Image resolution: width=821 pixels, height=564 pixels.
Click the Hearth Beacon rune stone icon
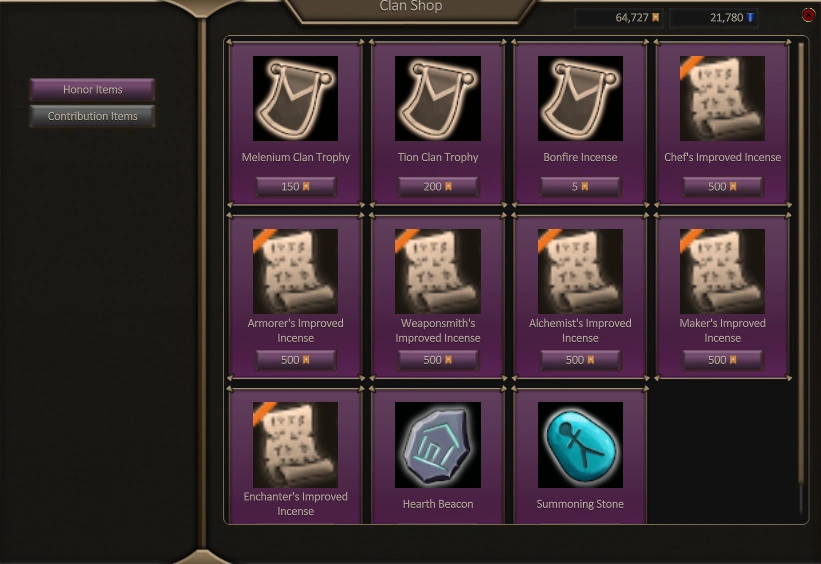(438, 445)
